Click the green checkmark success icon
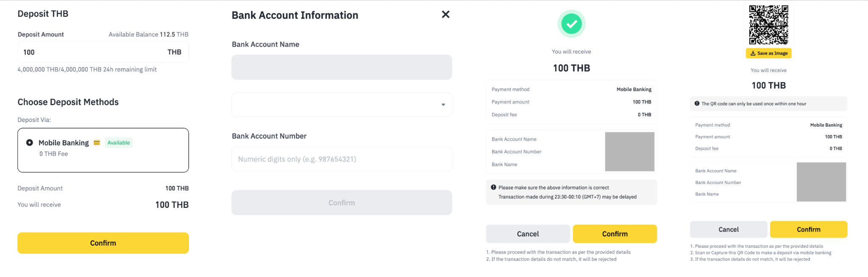868x277 pixels. pyautogui.click(x=571, y=24)
